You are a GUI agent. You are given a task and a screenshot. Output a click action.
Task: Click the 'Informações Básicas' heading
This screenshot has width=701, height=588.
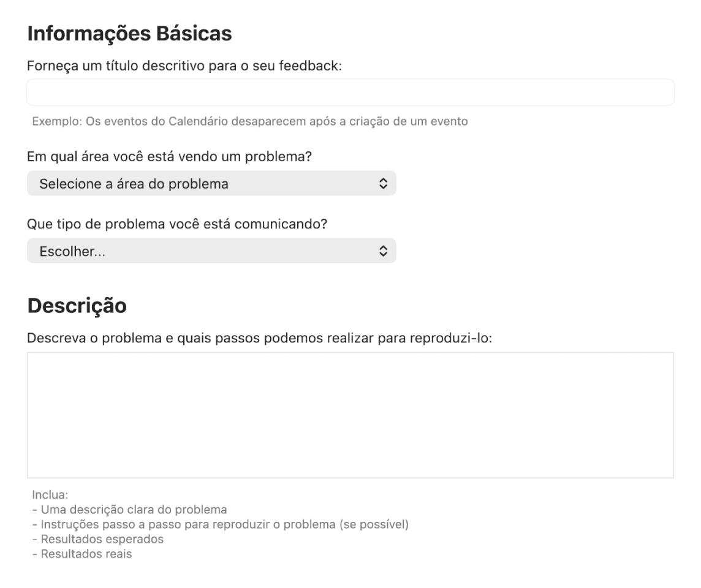129,34
